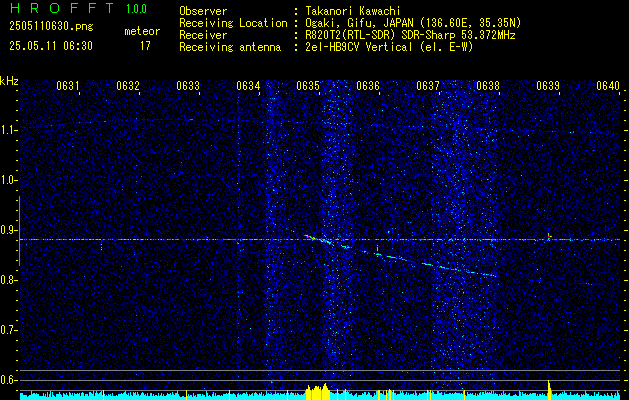Click the gray vertical range bar beside 0.9 kHz
Screen dimensions: 629x400
19,231
